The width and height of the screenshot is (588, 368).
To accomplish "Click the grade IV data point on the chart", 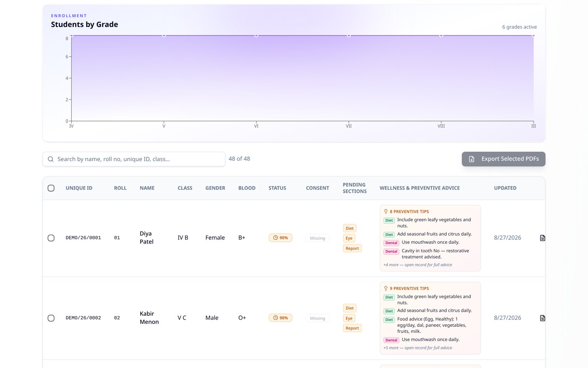I will coord(71,35).
